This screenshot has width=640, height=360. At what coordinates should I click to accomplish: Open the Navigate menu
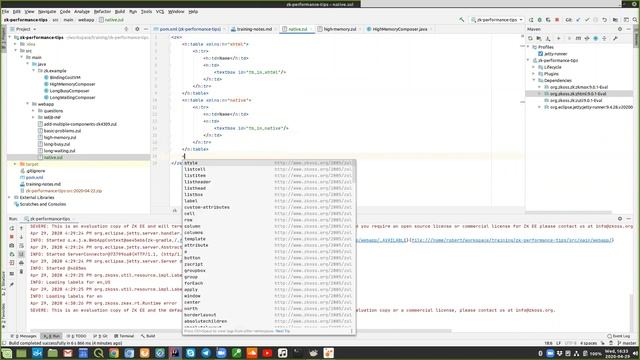pos(47,11)
